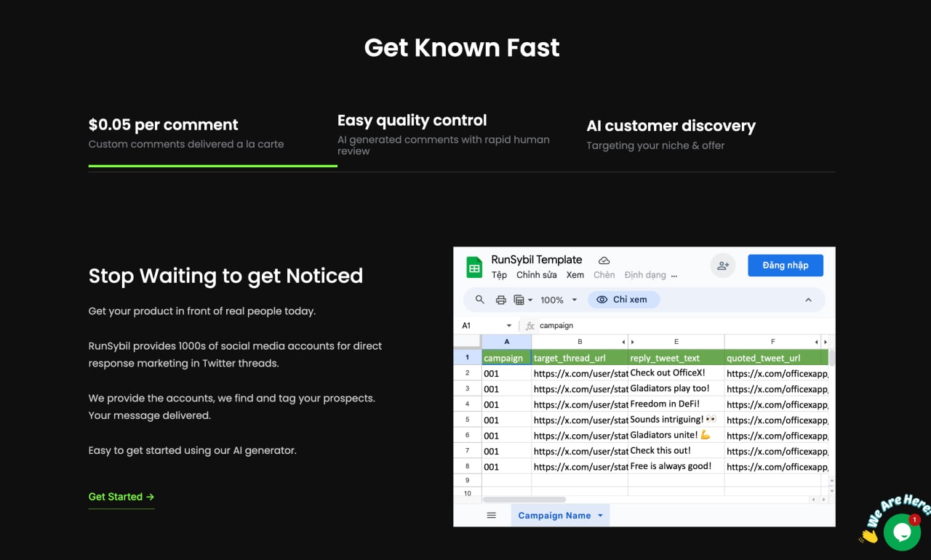Click the reply_tweet_text header cell
This screenshot has height=560, width=931.
pyautogui.click(x=676, y=358)
